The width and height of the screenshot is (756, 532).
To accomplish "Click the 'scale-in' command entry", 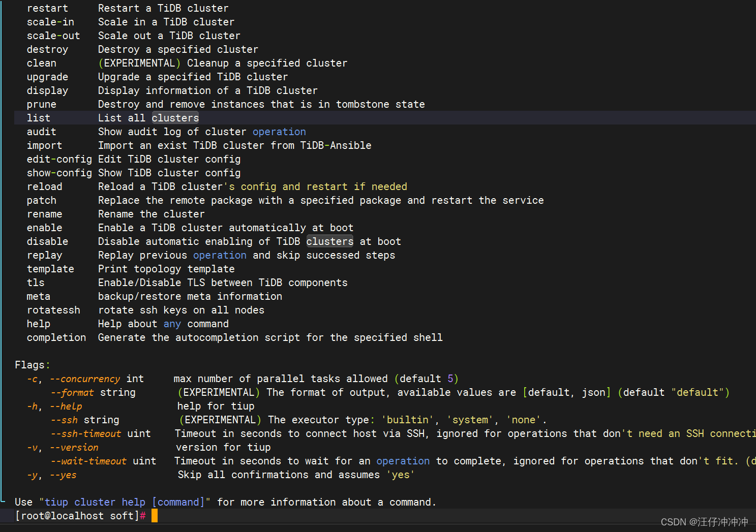I will [50, 22].
